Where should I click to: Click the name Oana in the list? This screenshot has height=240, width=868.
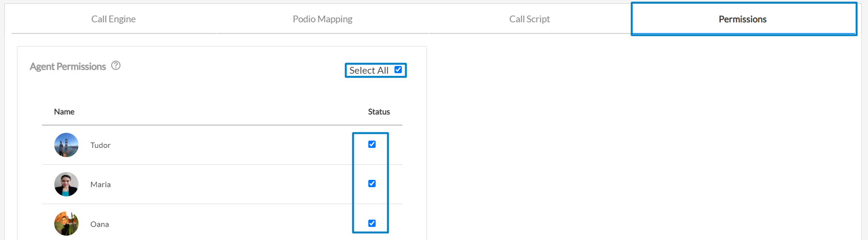(99, 224)
